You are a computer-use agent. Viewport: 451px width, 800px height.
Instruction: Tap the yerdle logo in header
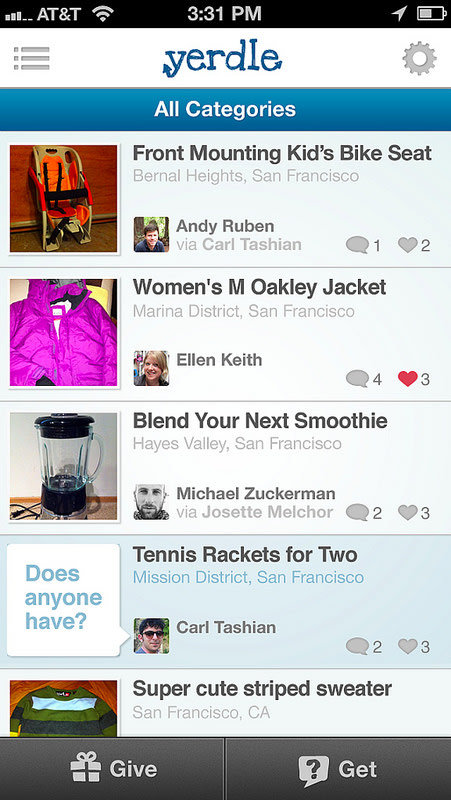tap(222, 59)
